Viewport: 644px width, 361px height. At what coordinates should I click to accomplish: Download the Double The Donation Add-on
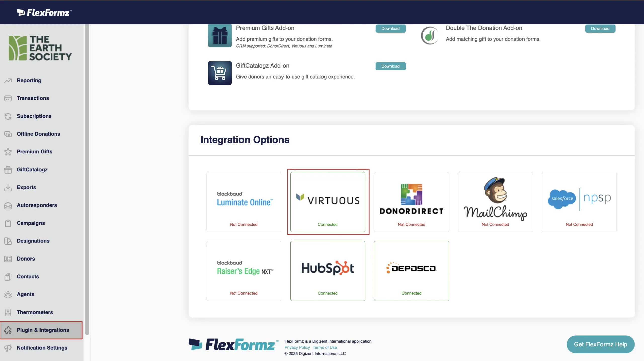pyautogui.click(x=600, y=29)
